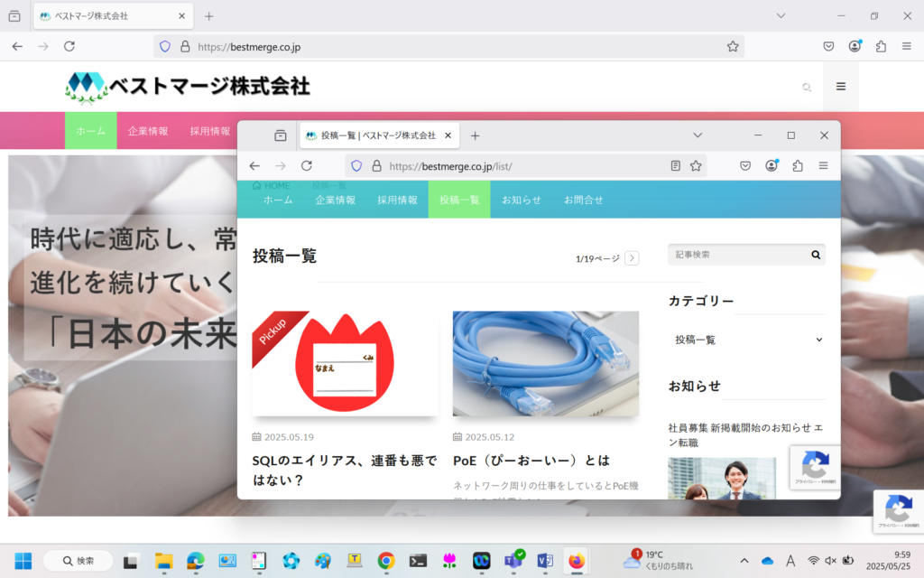This screenshot has height=578, width=924.
Task: Select 採用情報 in front window navigation
Action: tap(397, 200)
